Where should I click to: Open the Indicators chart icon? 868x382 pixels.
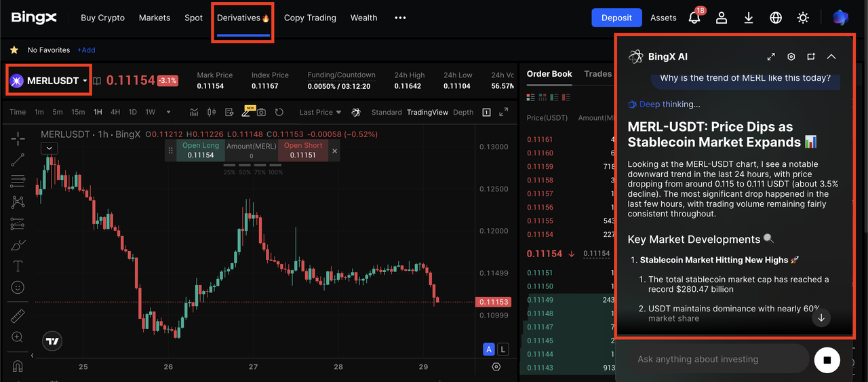[x=194, y=112]
